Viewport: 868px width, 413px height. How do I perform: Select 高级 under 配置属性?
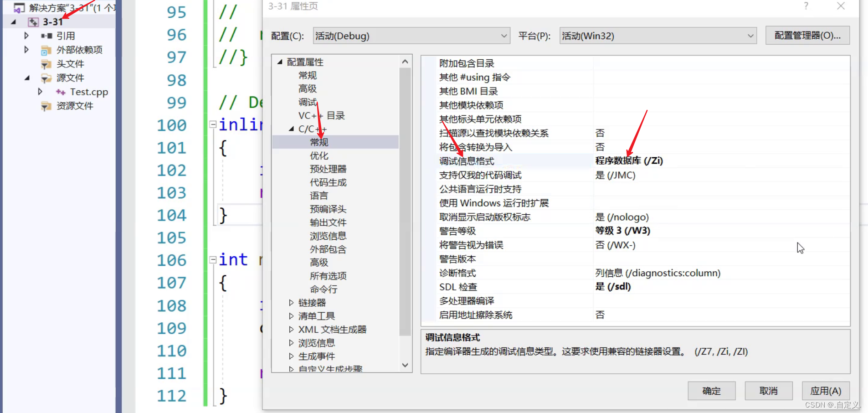click(x=308, y=88)
